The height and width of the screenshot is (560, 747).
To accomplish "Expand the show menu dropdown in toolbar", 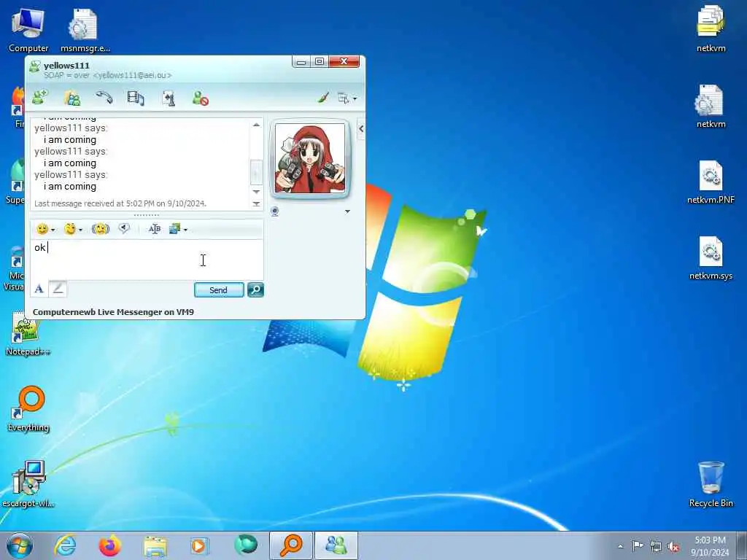I will (347, 98).
